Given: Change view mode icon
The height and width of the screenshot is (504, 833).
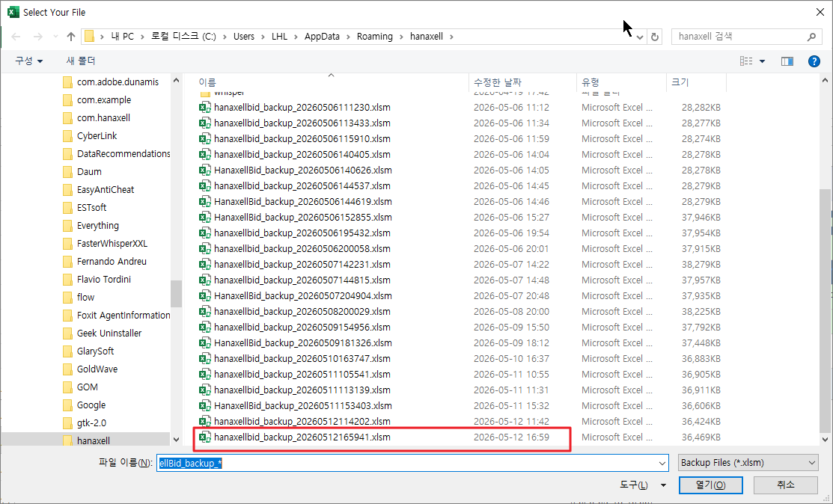Looking at the screenshot, I should [x=746, y=61].
